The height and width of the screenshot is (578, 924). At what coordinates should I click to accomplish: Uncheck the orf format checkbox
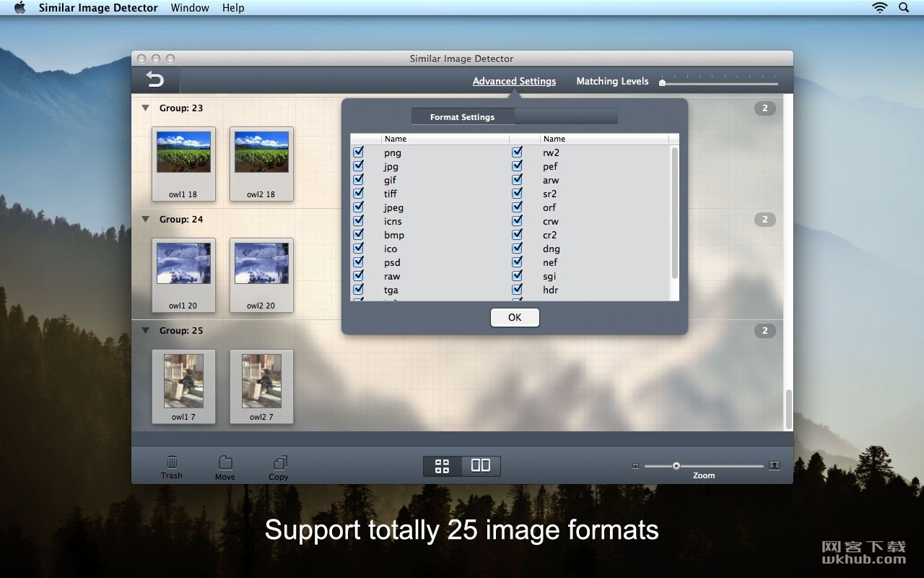(x=517, y=207)
